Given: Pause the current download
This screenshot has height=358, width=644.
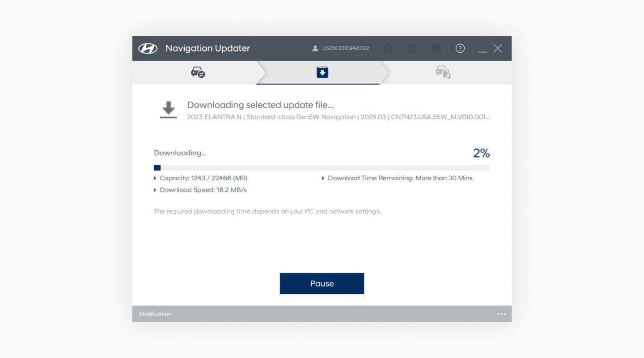Looking at the screenshot, I should [322, 284].
